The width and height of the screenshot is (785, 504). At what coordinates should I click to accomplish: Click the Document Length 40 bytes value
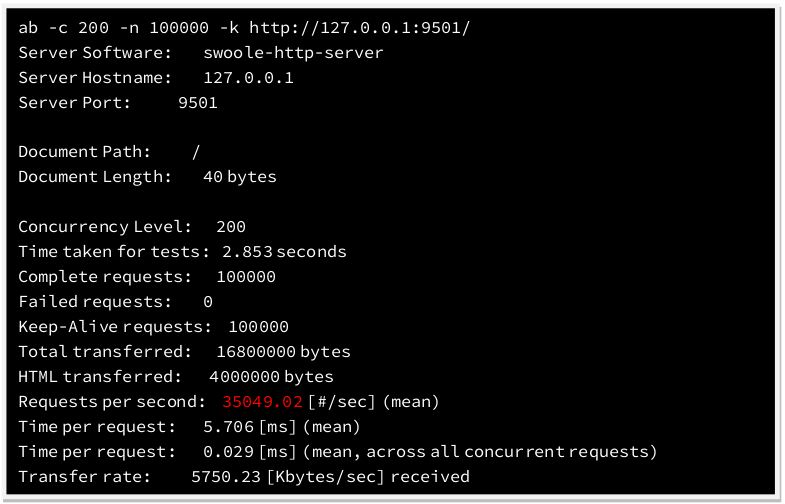239,177
